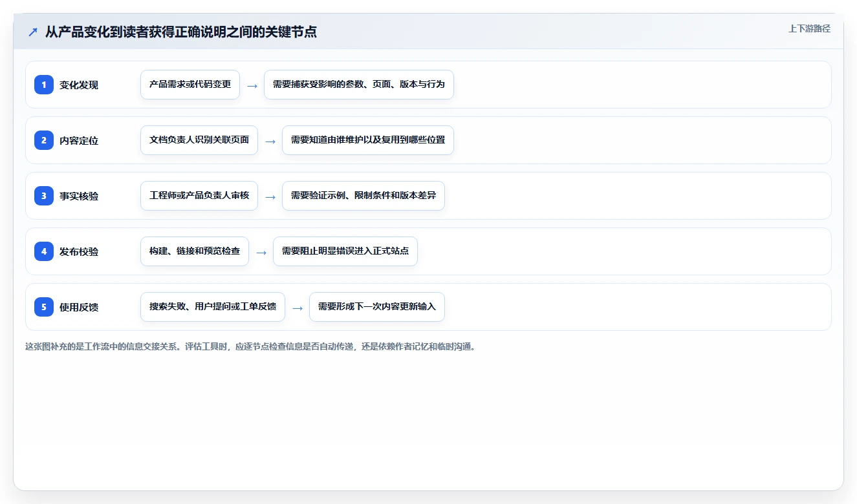Click the 使用反馈 step label
857x504 pixels.
[x=79, y=307]
